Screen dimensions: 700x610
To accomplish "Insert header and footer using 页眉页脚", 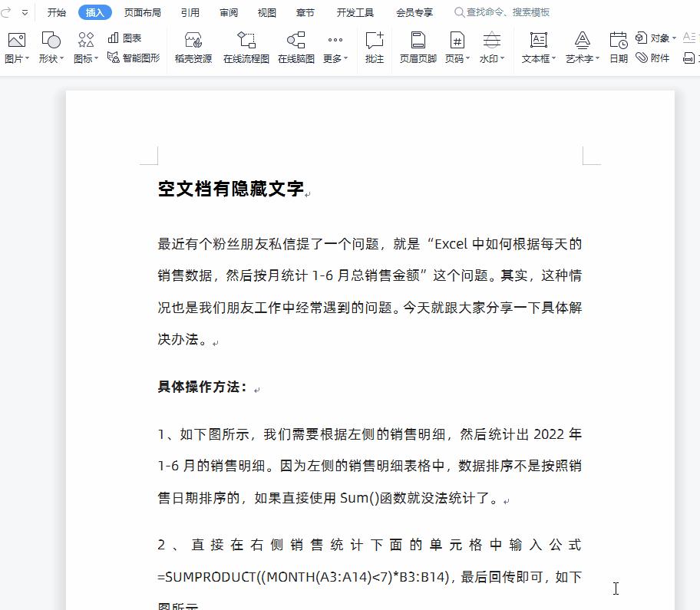I will (x=417, y=48).
